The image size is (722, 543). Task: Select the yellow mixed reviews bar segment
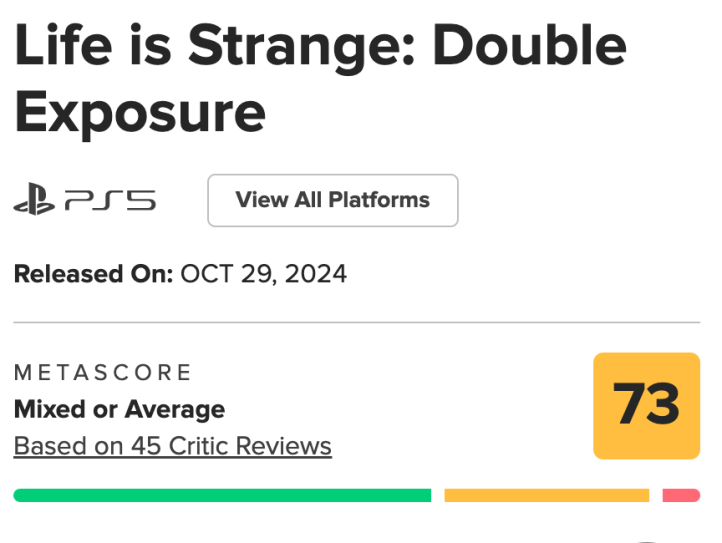pyautogui.click(x=546, y=495)
